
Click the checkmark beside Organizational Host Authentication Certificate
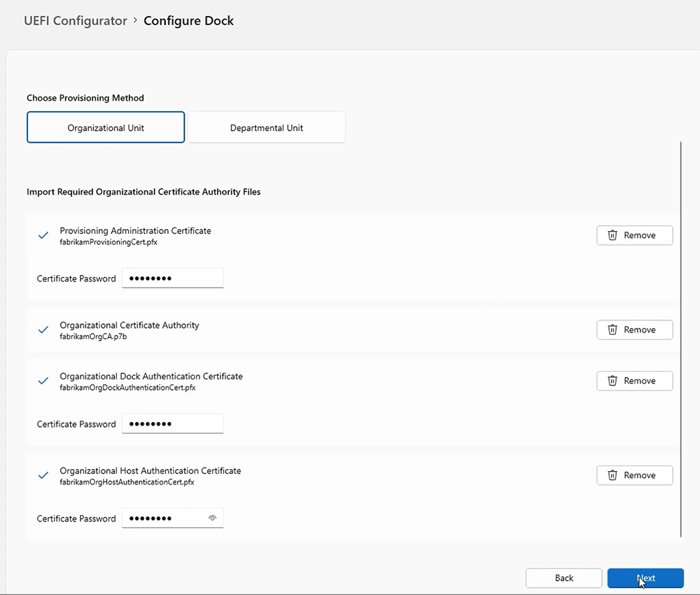pyautogui.click(x=43, y=475)
